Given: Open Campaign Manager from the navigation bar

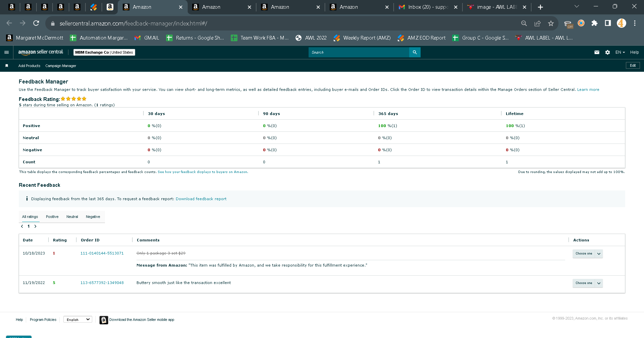Looking at the screenshot, I should tap(61, 66).
